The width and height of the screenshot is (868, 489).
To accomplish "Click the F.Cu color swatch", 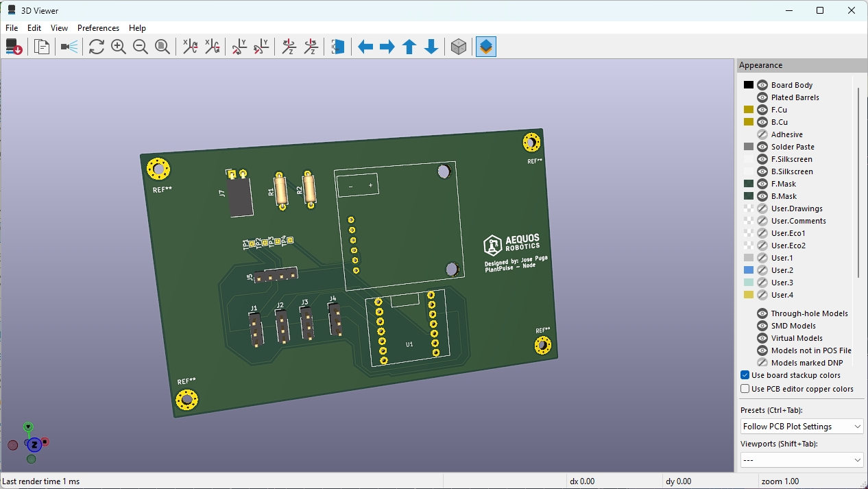I will point(749,110).
